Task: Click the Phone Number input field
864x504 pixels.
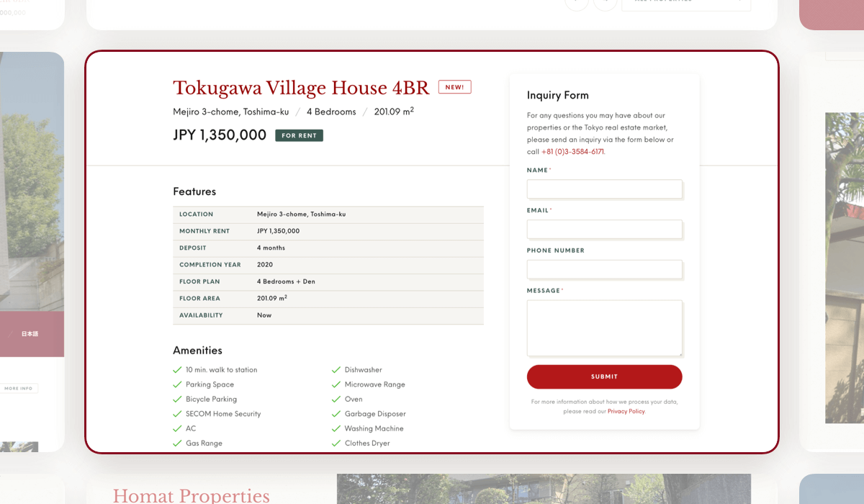Action: [604, 270]
